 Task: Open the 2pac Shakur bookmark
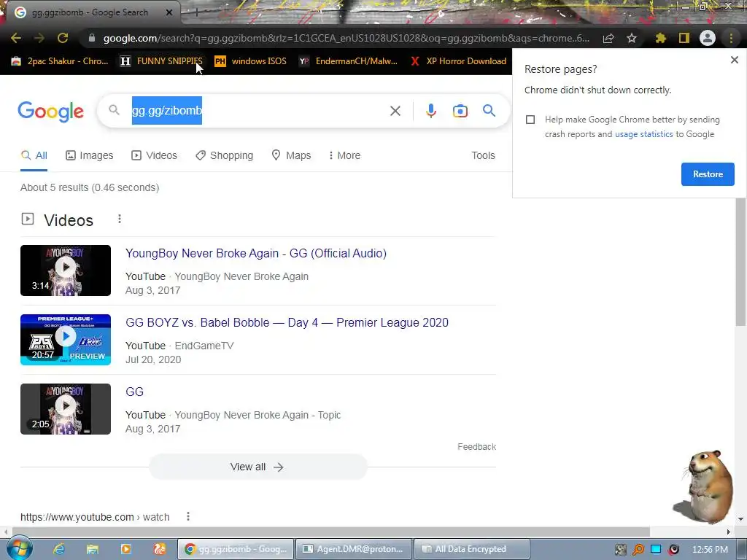(x=60, y=61)
